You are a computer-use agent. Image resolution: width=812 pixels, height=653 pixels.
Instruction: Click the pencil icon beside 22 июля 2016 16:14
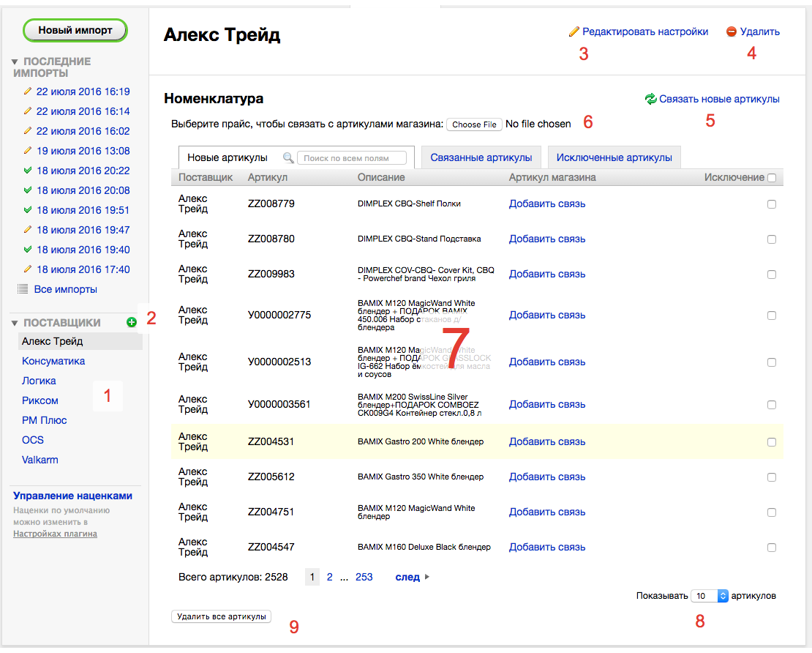28,111
